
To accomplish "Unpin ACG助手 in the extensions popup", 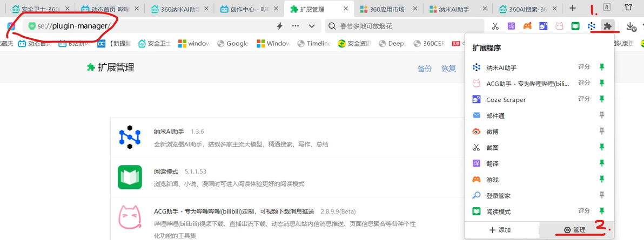I will tap(602, 83).
